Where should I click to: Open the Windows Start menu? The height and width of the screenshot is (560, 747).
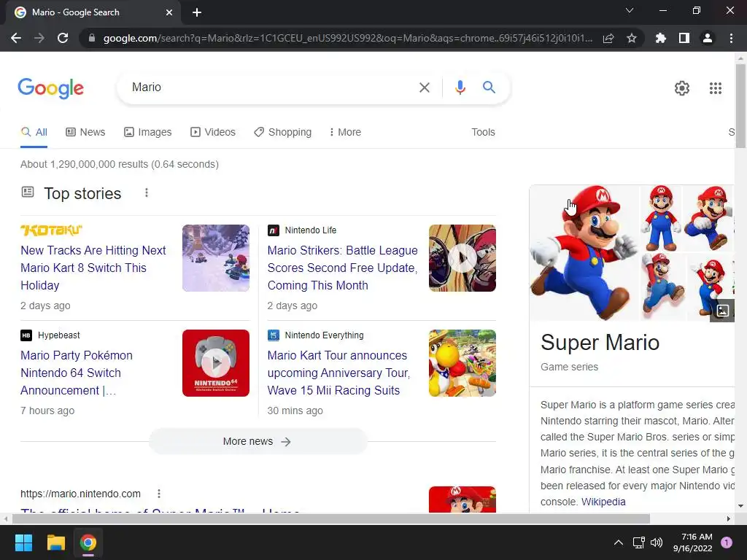pyautogui.click(x=23, y=542)
